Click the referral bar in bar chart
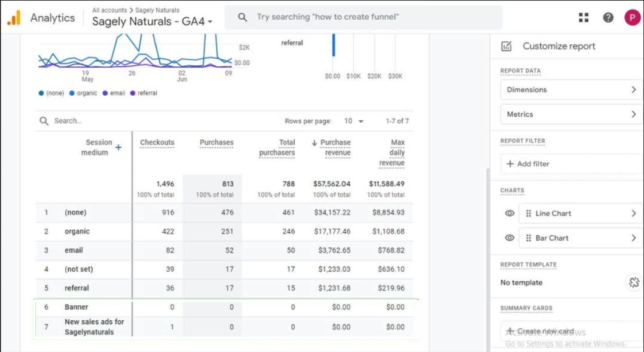Screen dimensions: 644x352 334,45
